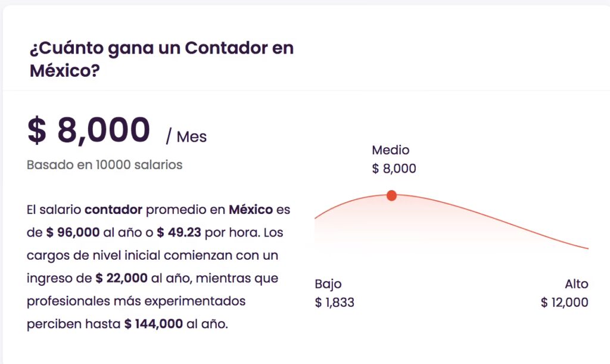
Task: Click the bold $ 96,000 yearly amount
Action: coord(73,232)
